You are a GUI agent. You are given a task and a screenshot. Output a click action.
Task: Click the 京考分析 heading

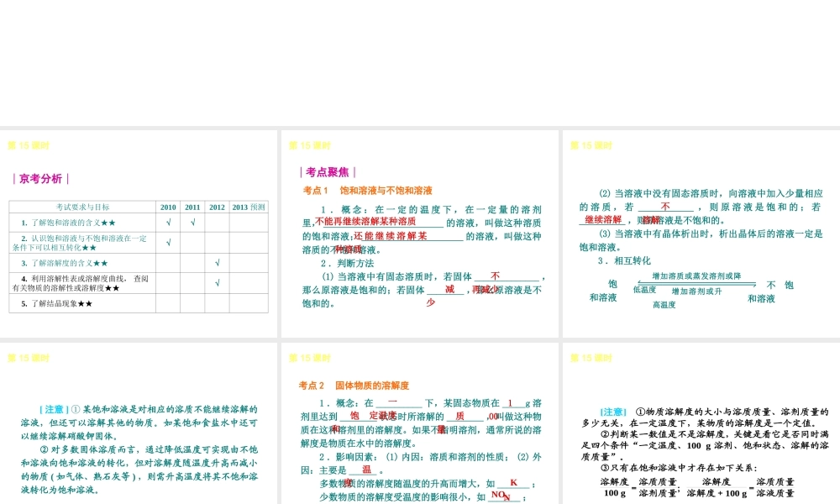pos(40,178)
